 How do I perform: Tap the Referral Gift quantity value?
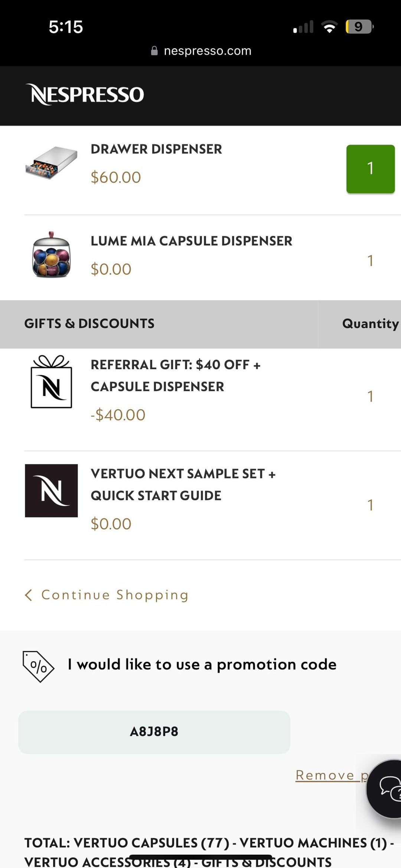click(x=370, y=396)
